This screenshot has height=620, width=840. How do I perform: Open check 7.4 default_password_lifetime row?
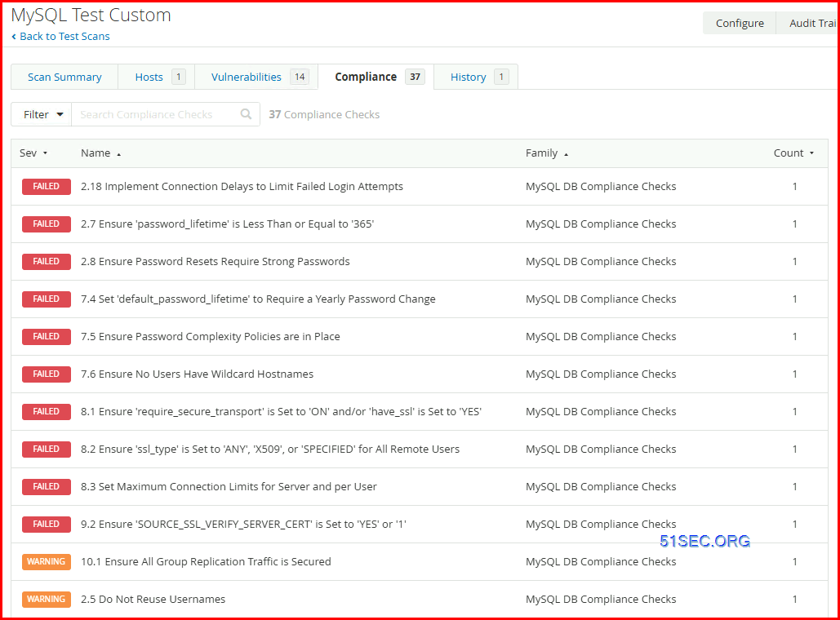(420, 299)
